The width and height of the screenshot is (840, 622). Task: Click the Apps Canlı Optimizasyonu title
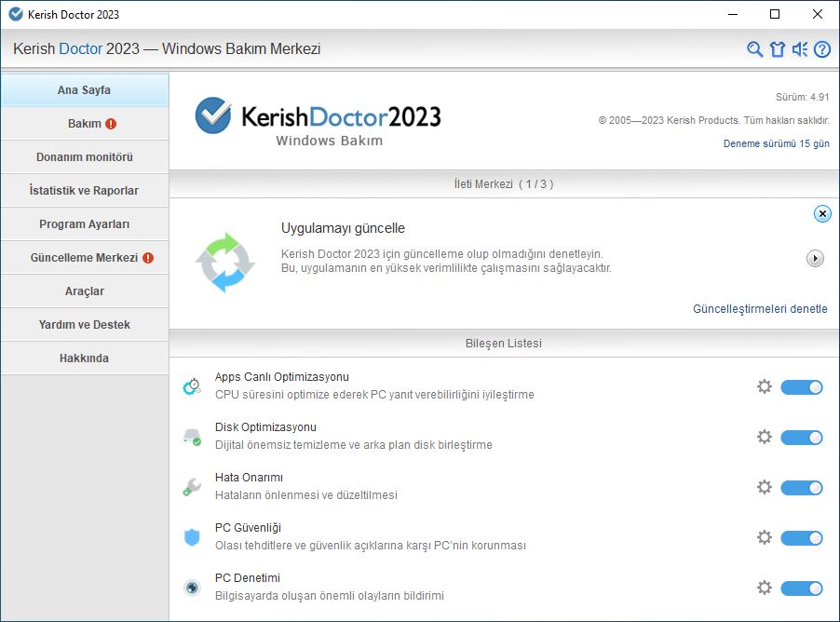point(282,376)
